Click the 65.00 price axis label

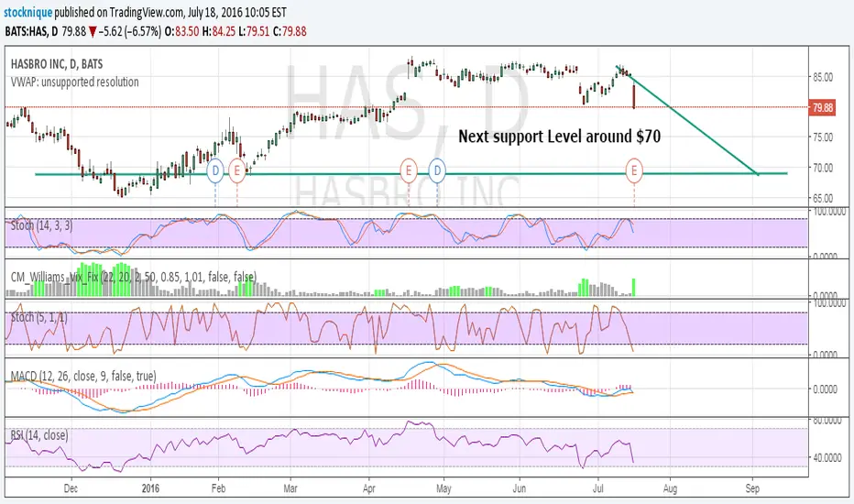tap(823, 198)
